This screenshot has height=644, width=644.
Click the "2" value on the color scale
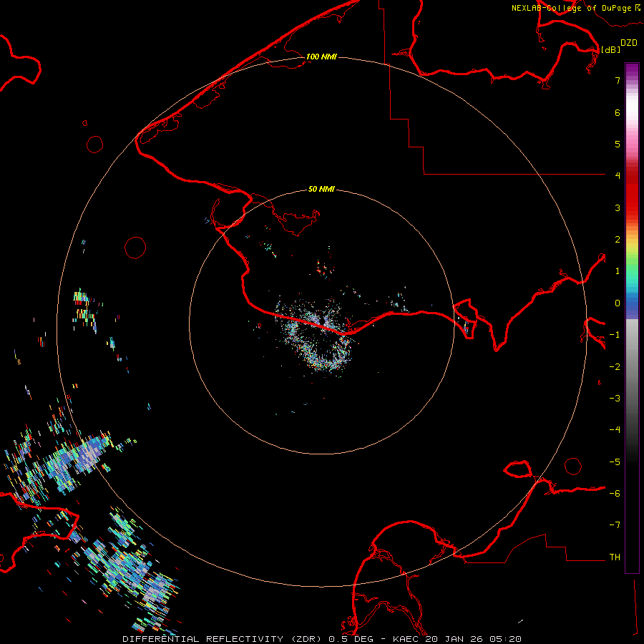pos(618,240)
